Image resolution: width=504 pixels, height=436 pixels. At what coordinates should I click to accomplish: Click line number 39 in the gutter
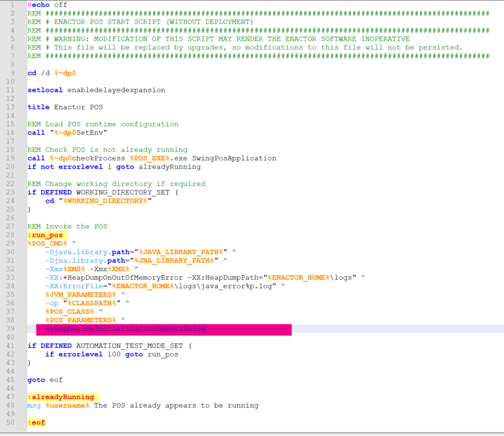pos(10,329)
